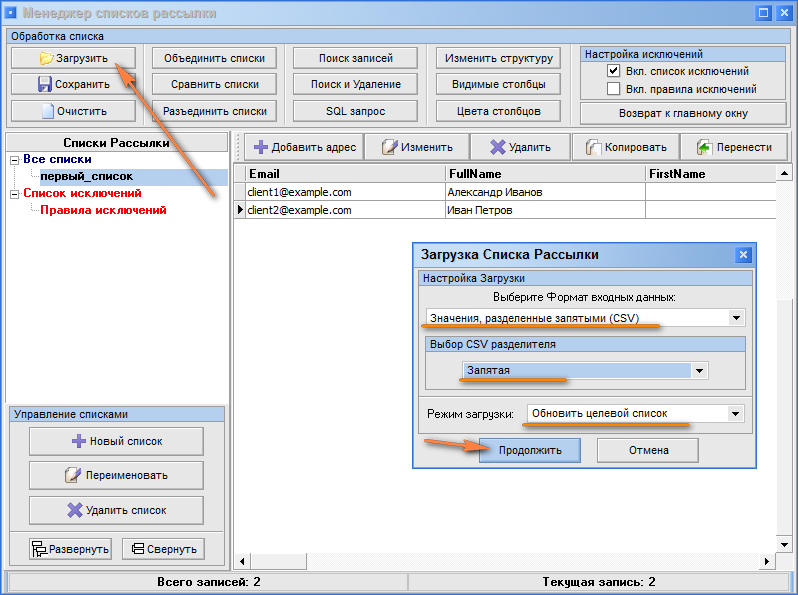Open the input data format dropdown (CSV)

[736, 318]
